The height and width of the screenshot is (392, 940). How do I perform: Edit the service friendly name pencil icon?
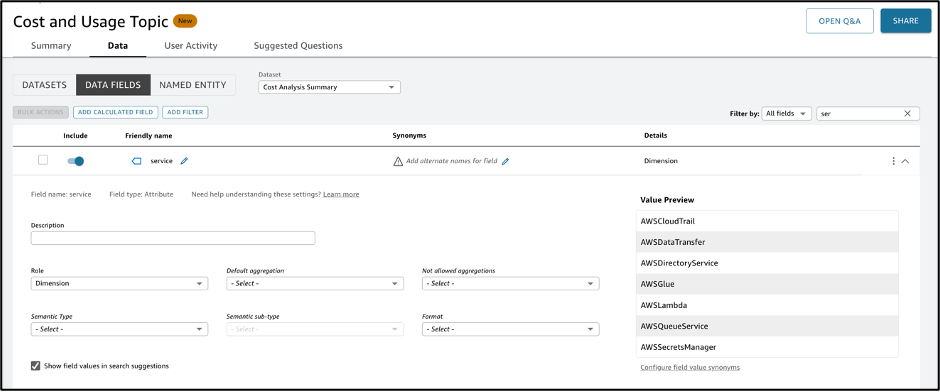[x=184, y=161]
